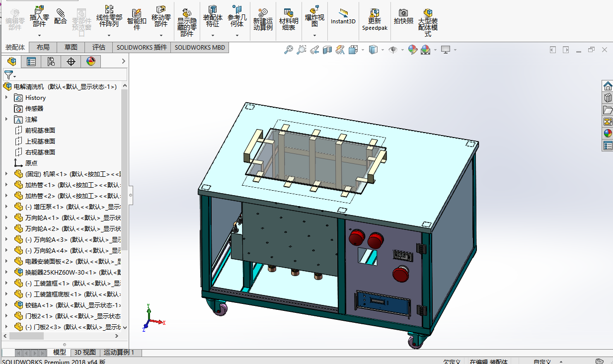613x364 pixels.
Task: Click Assembly Features (装配体特征) icon
Action: coord(213,9)
